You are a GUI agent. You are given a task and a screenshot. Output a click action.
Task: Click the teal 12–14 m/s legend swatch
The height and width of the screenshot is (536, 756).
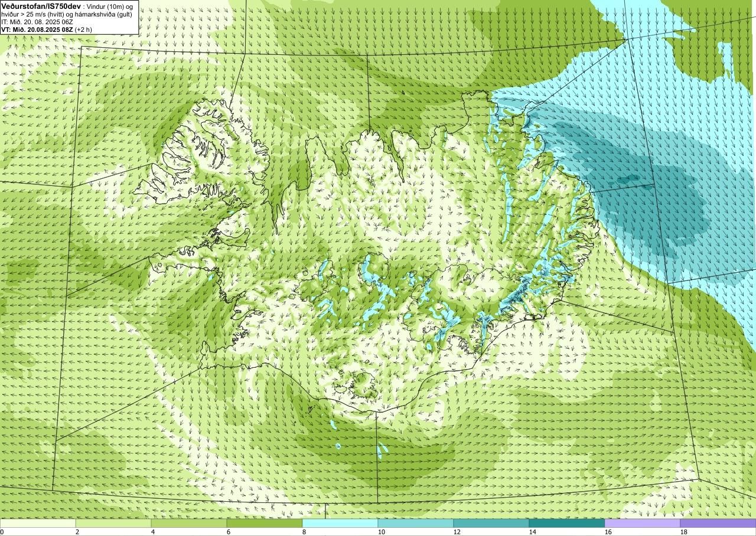point(491,523)
